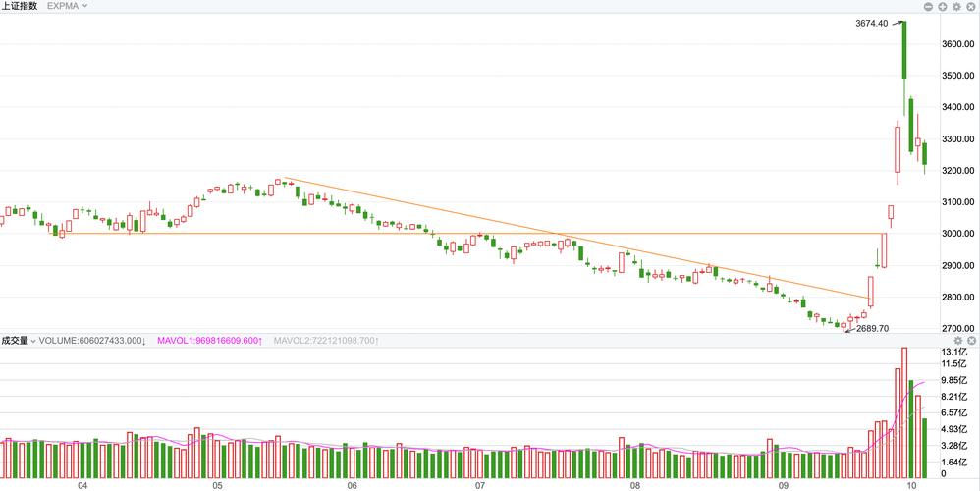
Task: Click the 3200.00 price axis label
Action: click(x=957, y=171)
